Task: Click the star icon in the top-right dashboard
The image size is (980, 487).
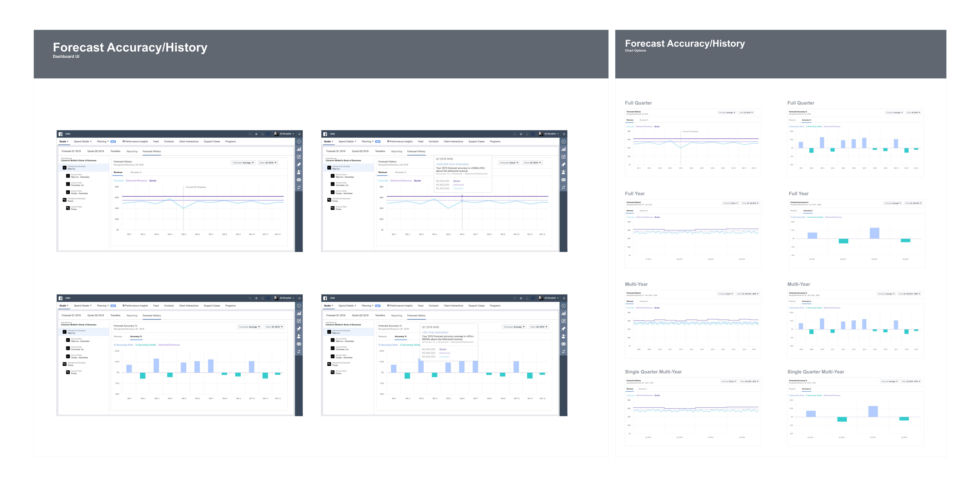Action: pos(521,134)
